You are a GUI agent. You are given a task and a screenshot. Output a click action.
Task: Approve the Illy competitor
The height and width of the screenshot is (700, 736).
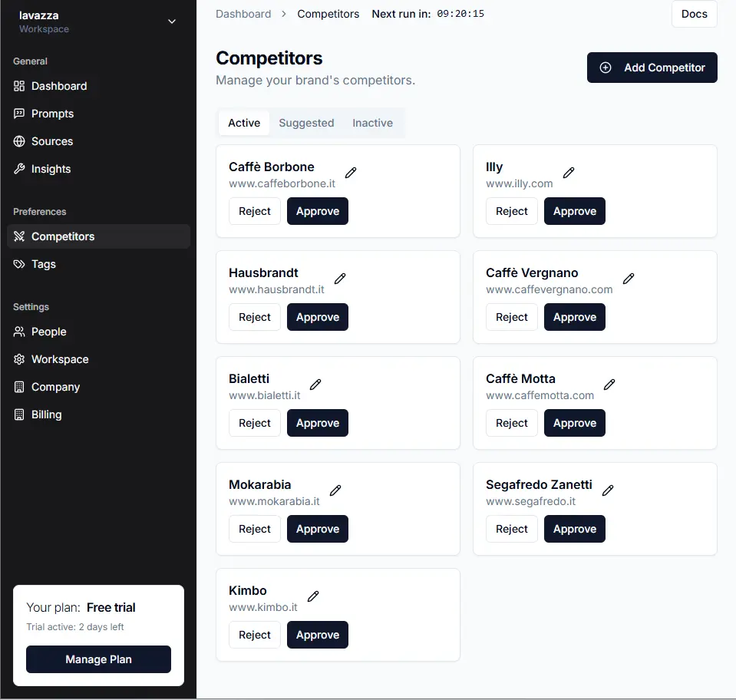click(x=575, y=211)
